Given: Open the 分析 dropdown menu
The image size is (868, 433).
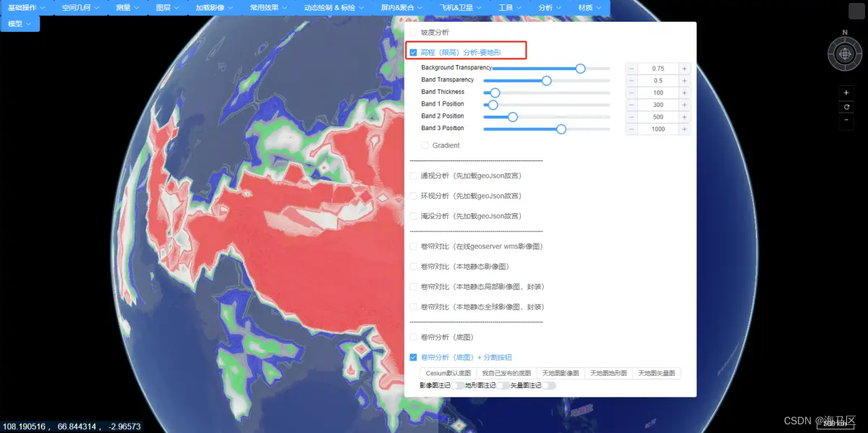Looking at the screenshot, I should 551,7.
